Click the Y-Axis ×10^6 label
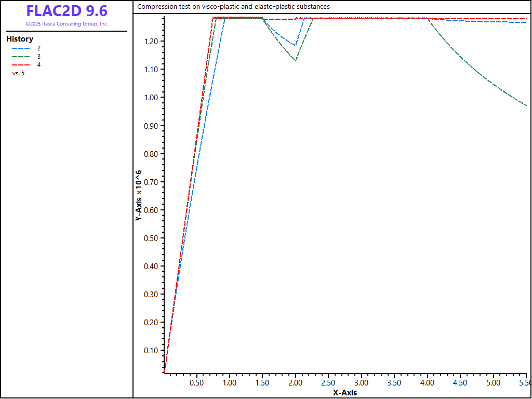The image size is (532, 399). pyautogui.click(x=139, y=195)
